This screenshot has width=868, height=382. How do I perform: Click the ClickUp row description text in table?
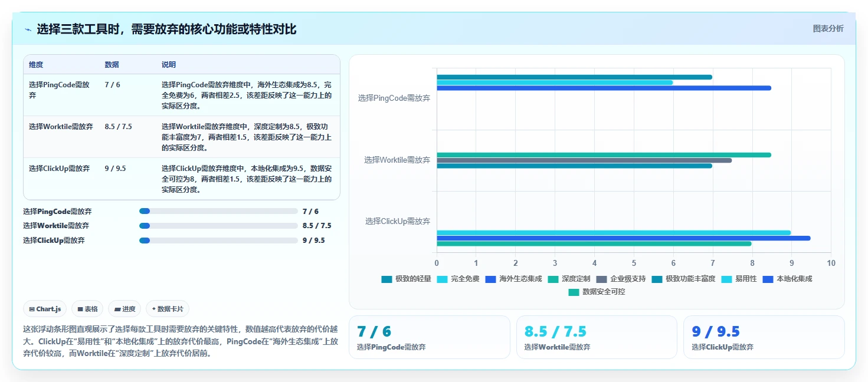(247, 179)
